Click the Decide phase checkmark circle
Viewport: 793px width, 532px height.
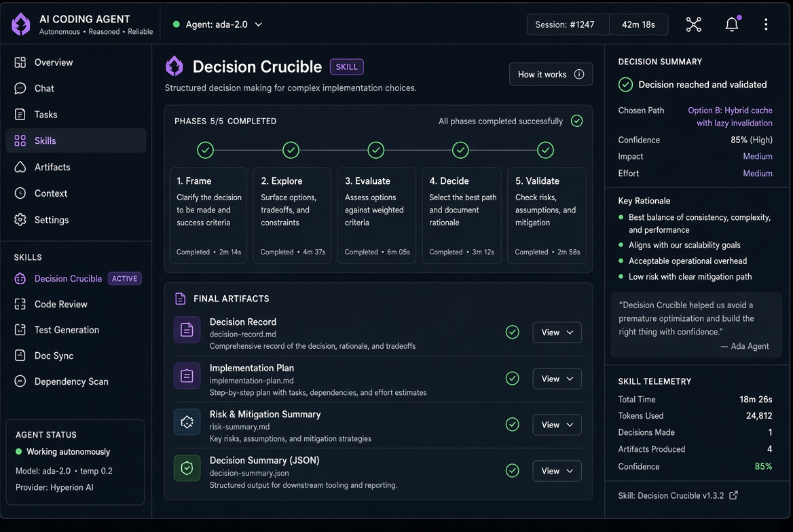[460, 150]
